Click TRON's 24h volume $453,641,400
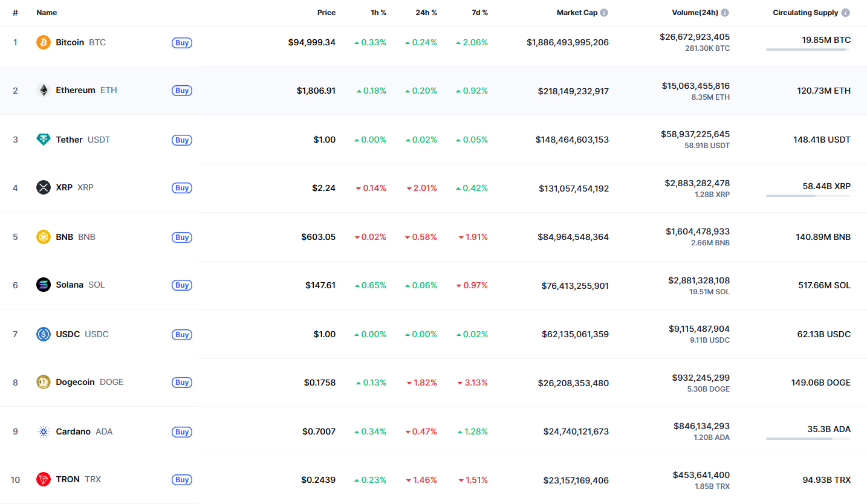Screen dimensions: 867x504 (701, 475)
